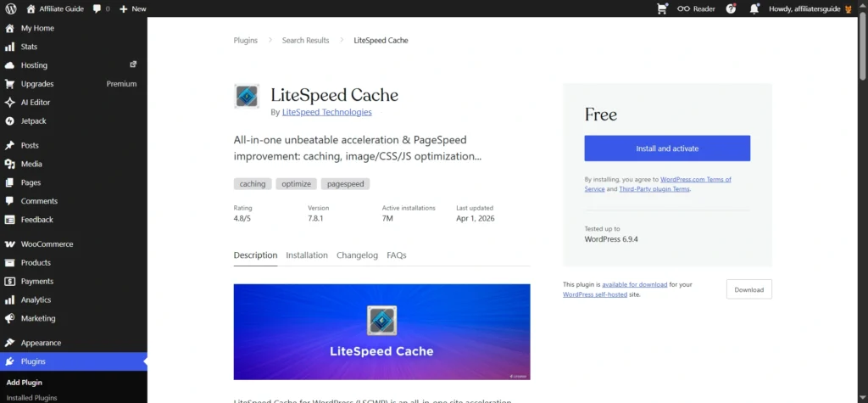868x403 pixels.
Task: Click the LiteSpeed Cache banner image
Action: (x=382, y=332)
